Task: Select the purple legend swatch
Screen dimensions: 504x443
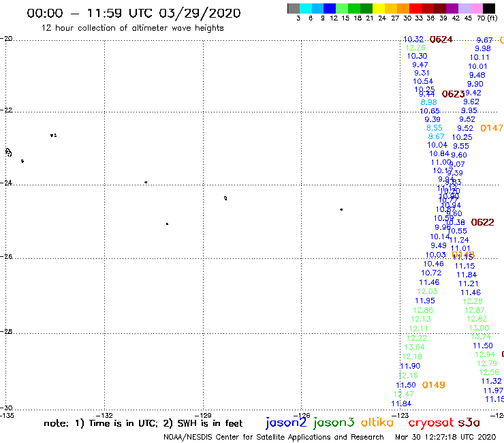Action: [x=452, y=9]
